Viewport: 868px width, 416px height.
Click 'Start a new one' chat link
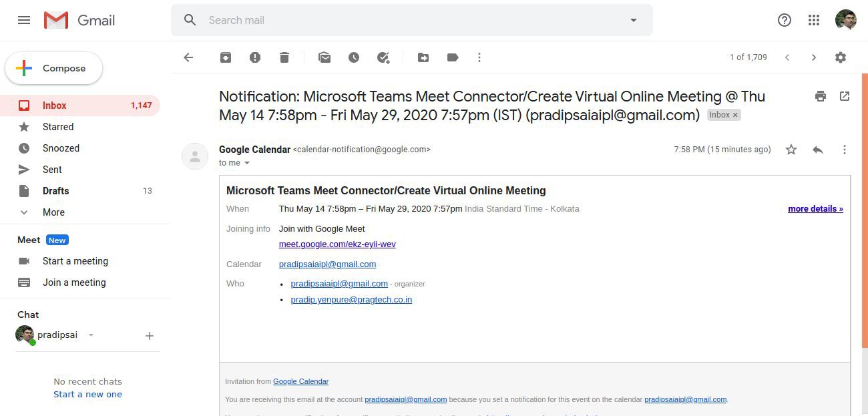coord(88,394)
